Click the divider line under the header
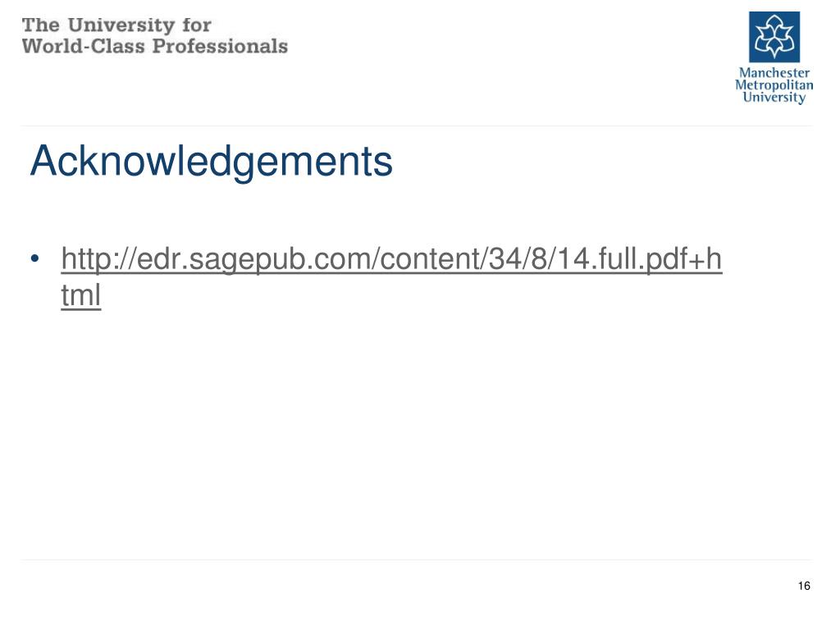840x630 pixels. pos(417,126)
